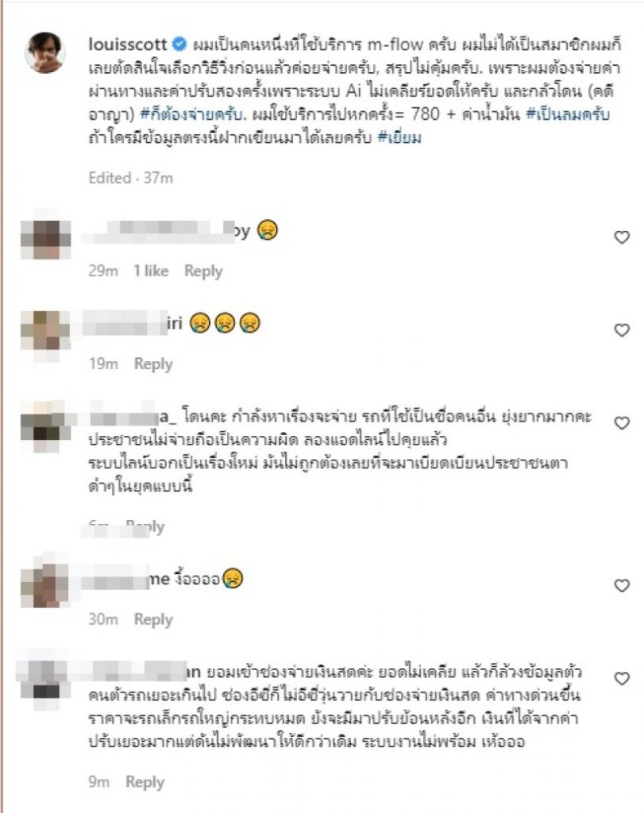The height and width of the screenshot is (813, 644).
Task: Reply to the 9m comment
Action: coord(145,781)
